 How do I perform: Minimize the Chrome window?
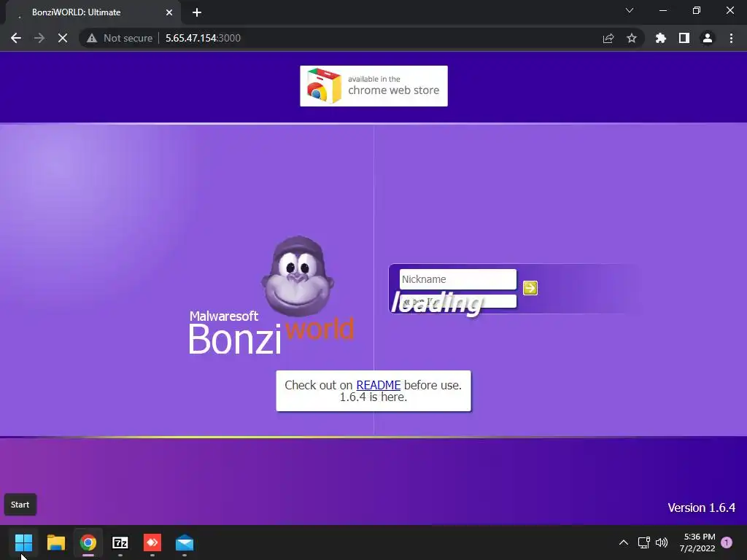[663, 10]
